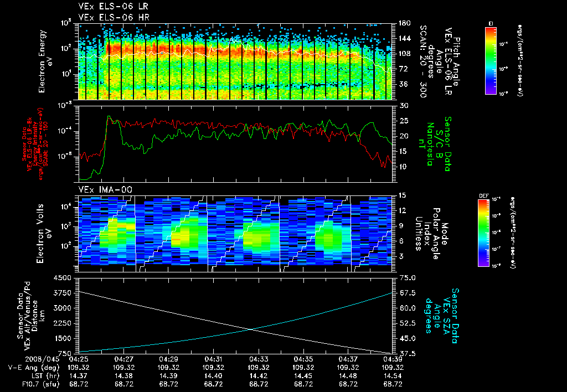
Task: Click the LST value 14.37
Action: [x=79, y=376]
